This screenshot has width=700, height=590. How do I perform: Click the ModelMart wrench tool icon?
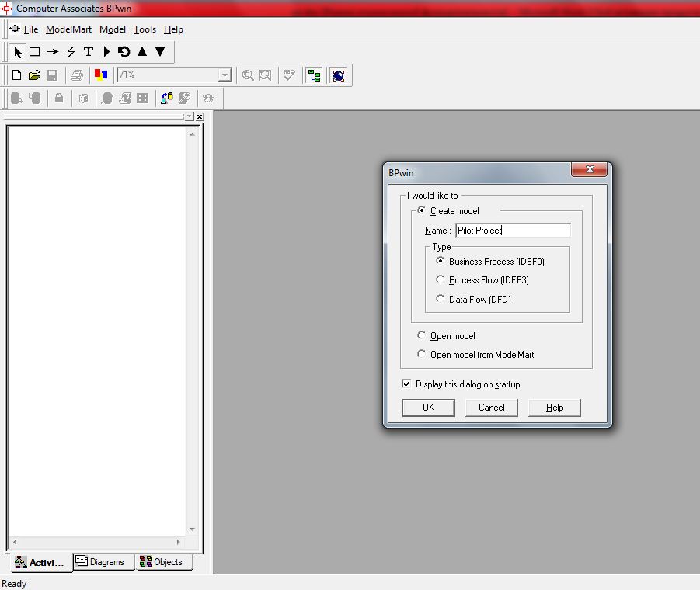point(184,98)
